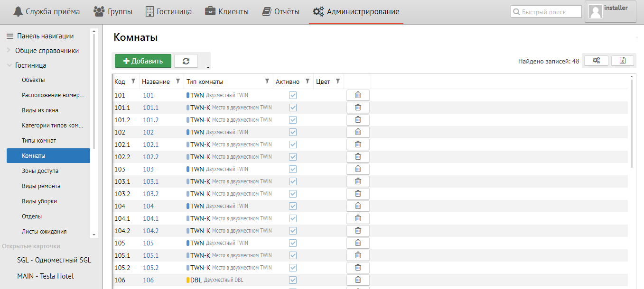The width and height of the screenshot is (644, 289).
Task: Open Отчёты menu
Action: (281, 11)
